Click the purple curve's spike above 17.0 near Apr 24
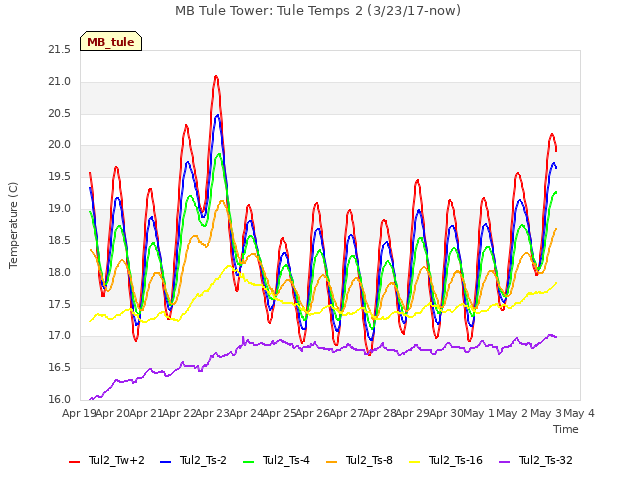640x480 pixels. click(x=243, y=338)
